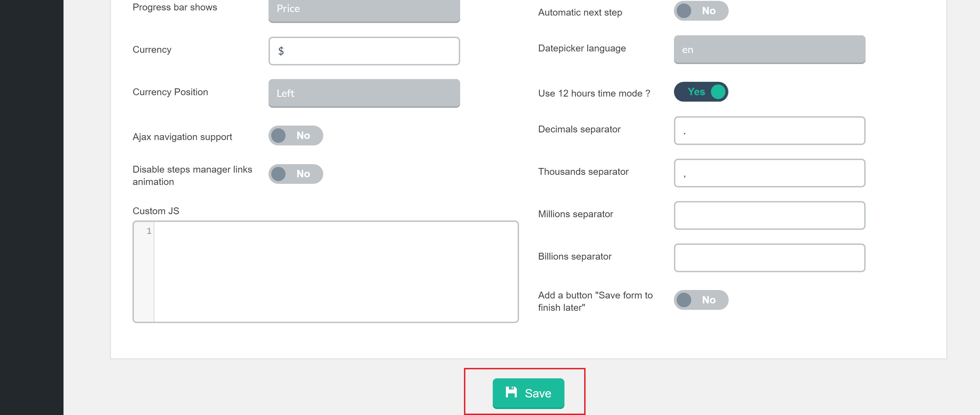Open the Datepicker language dropdown
This screenshot has height=415, width=980.
click(x=769, y=50)
